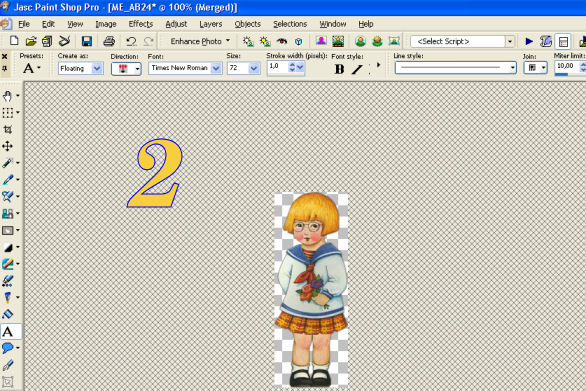Toggle Italic font style
The height and width of the screenshot is (391, 586).
[x=357, y=69]
